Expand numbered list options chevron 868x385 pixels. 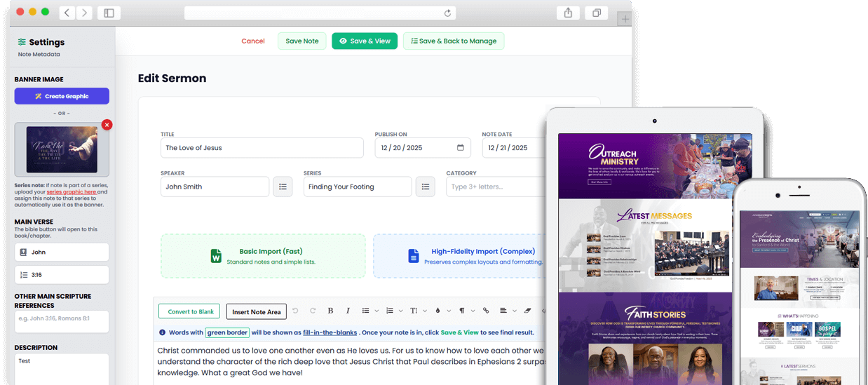(x=401, y=311)
